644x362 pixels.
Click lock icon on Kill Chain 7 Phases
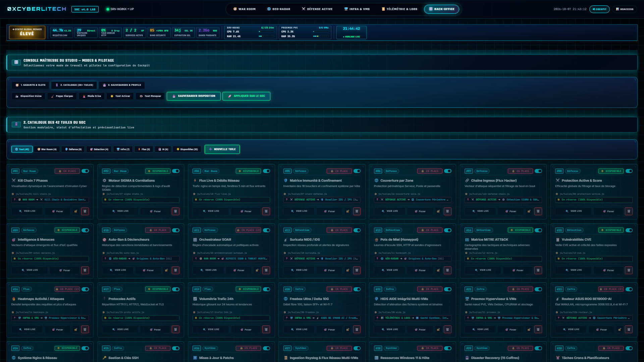pyautogui.click(x=76, y=211)
